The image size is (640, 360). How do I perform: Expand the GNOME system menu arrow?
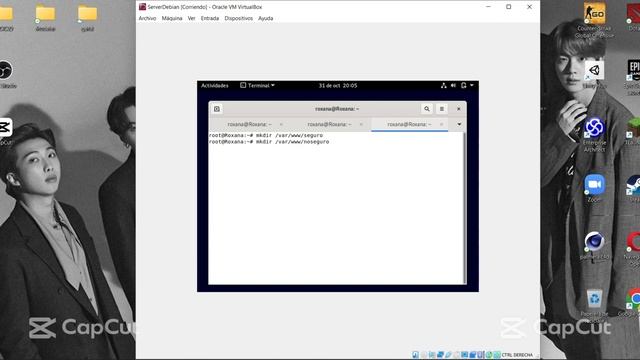coord(472,85)
